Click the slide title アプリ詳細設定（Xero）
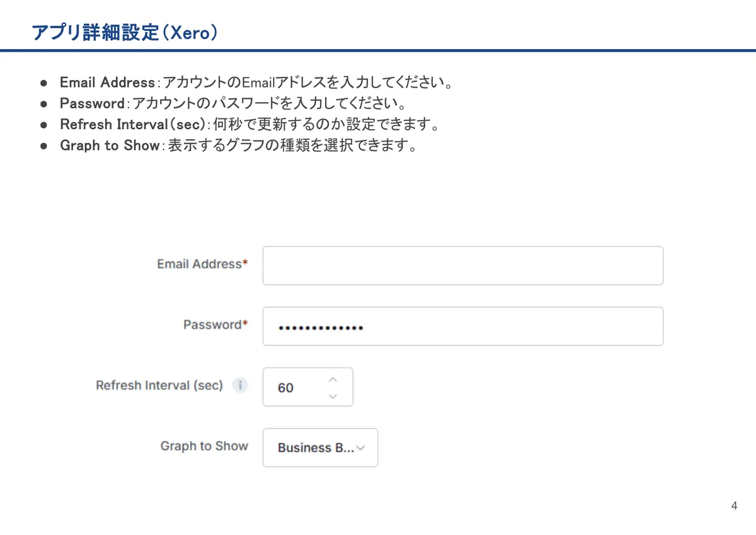756x535 pixels. pyautogui.click(x=125, y=32)
